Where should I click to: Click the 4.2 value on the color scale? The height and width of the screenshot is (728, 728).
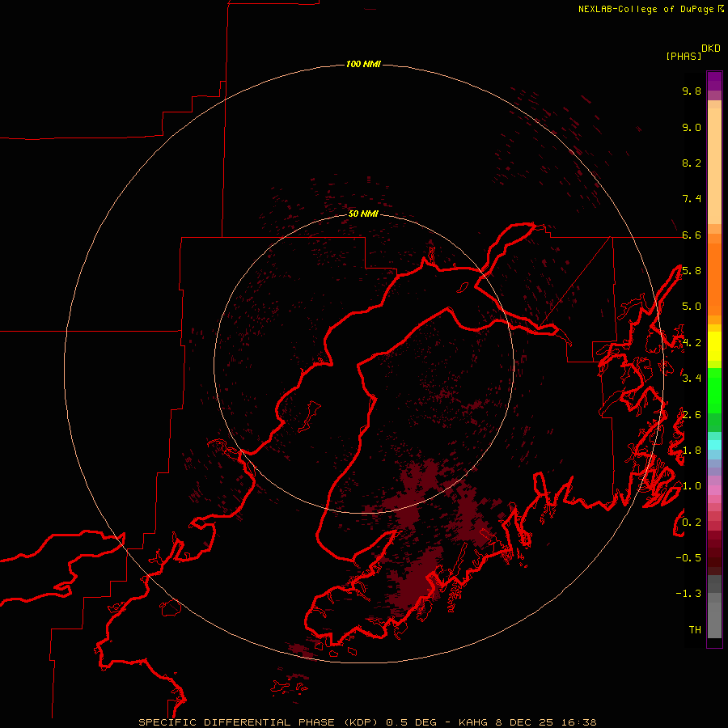coord(692,343)
